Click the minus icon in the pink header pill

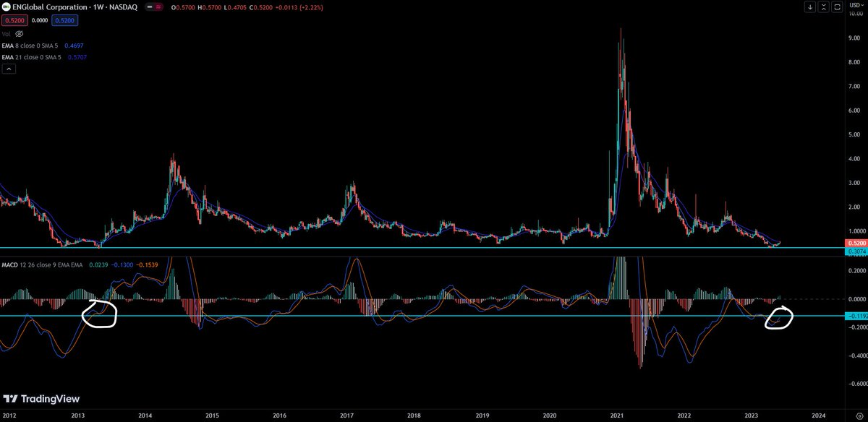[x=150, y=7]
